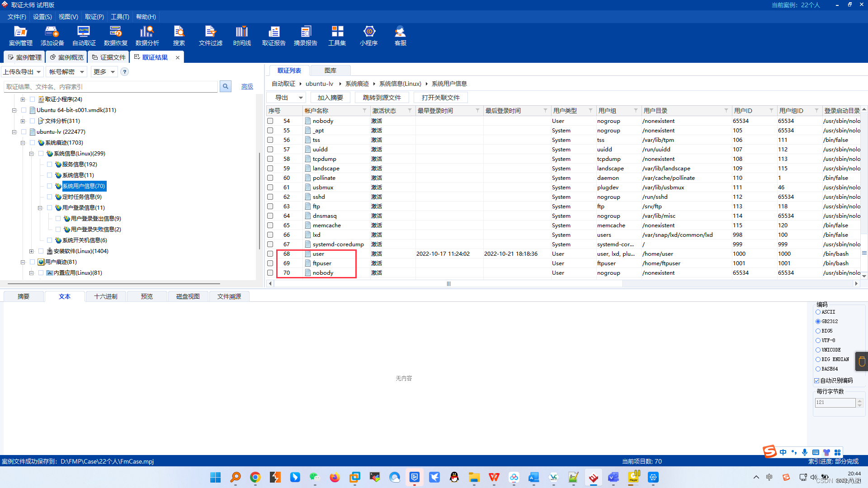
Task: Click the 打开关联文件 button
Action: (440, 98)
